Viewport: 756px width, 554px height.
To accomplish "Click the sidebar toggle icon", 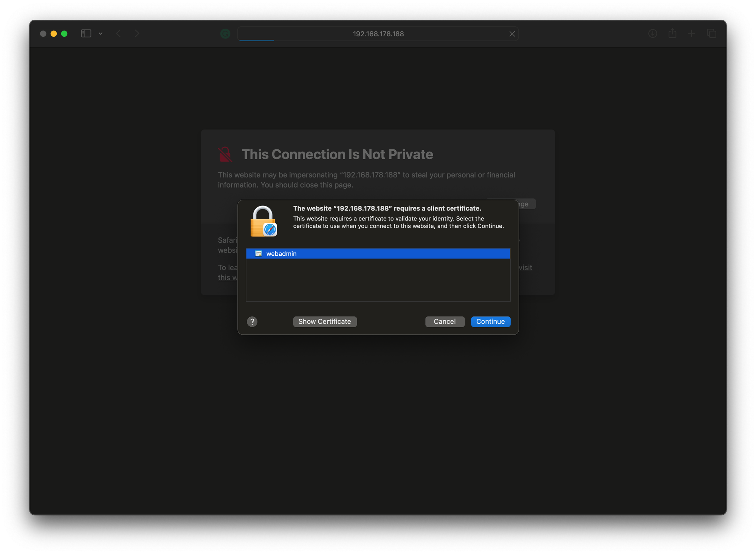I will [x=86, y=34].
